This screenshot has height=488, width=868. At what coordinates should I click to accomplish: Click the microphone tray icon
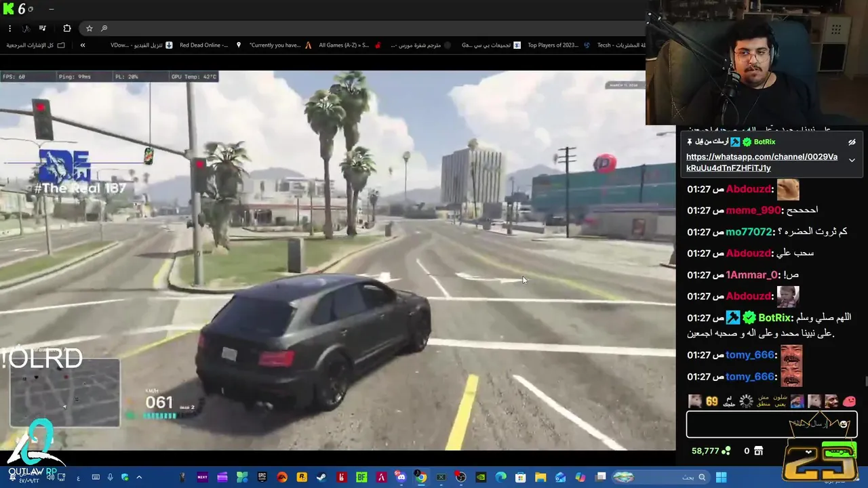pyautogui.click(x=110, y=477)
